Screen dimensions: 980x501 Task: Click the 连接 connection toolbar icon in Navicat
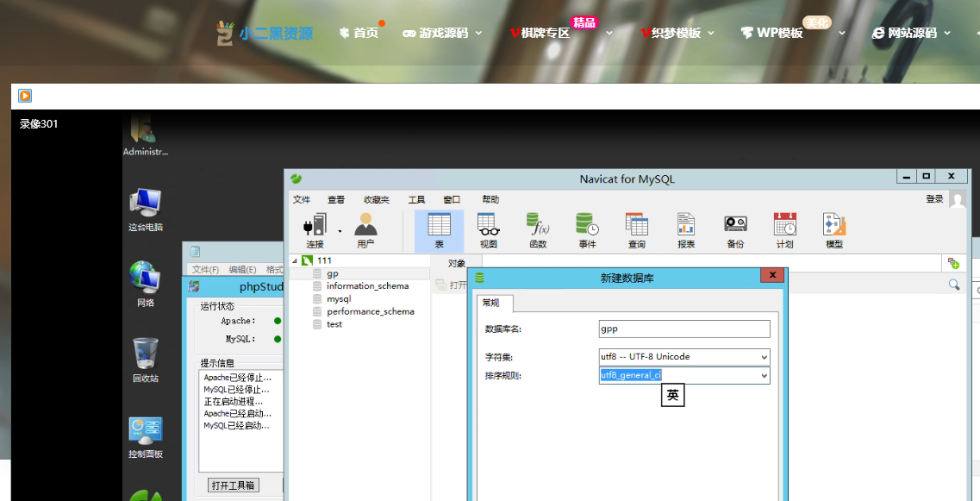315,231
